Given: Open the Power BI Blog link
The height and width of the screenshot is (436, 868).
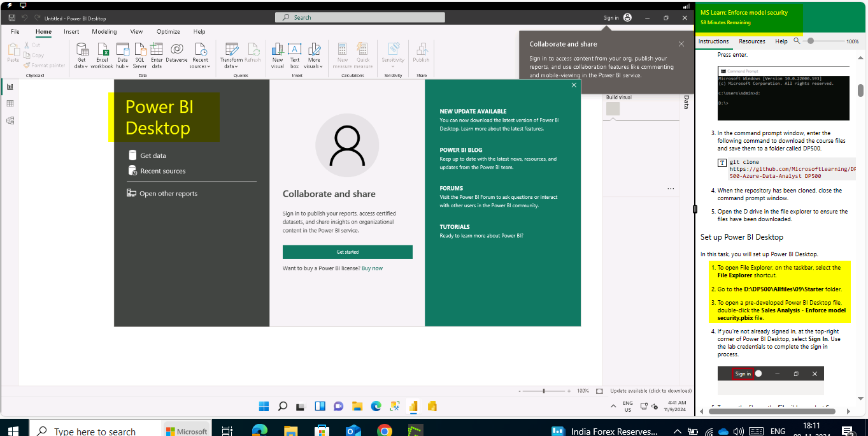Looking at the screenshot, I should [x=461, y=150].
